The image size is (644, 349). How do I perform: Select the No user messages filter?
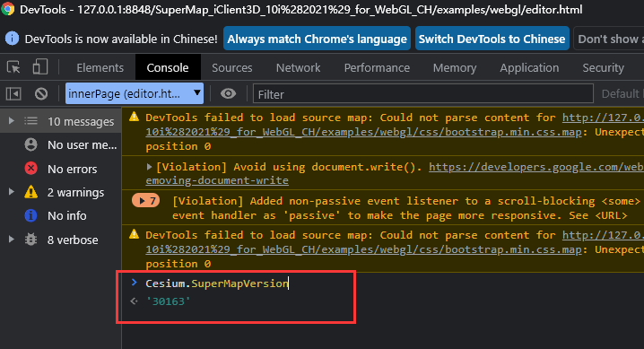tap(61, 144)
